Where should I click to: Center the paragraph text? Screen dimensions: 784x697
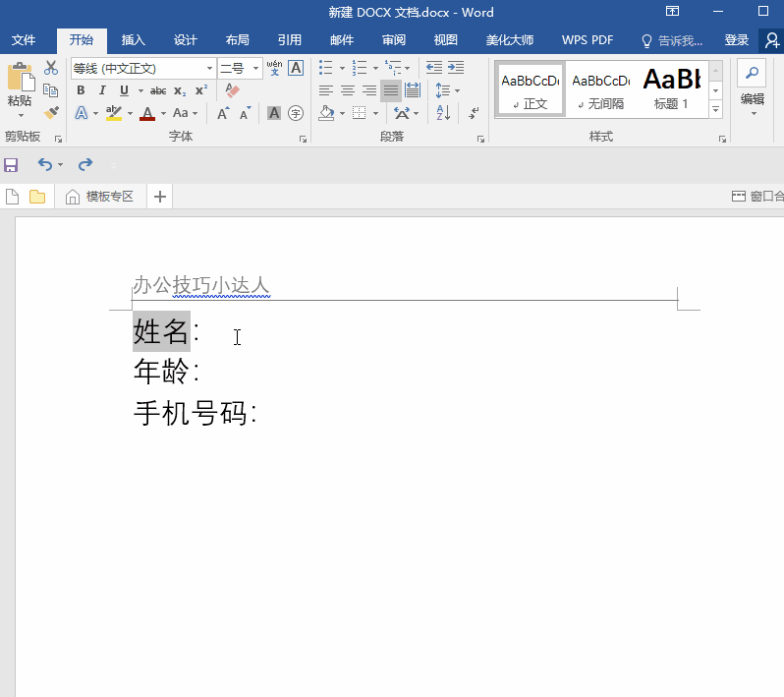point(348,90)
